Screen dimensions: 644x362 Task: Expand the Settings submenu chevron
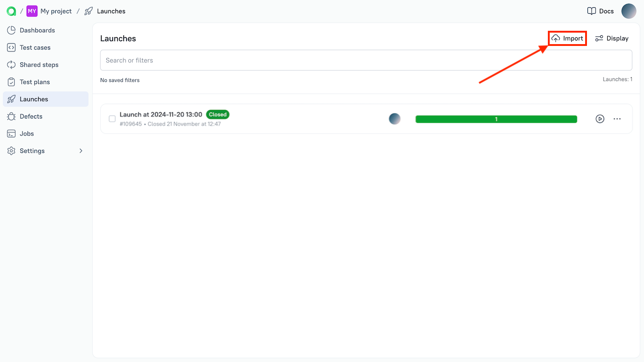tap(81, 150)
